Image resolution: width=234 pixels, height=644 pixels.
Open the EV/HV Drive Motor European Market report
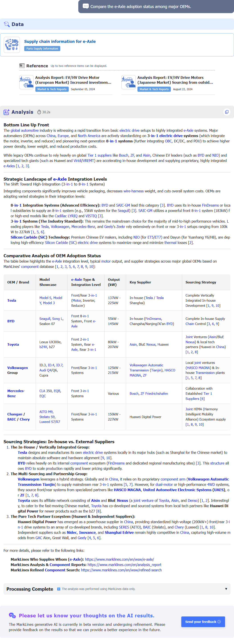[x=73, y=80]
